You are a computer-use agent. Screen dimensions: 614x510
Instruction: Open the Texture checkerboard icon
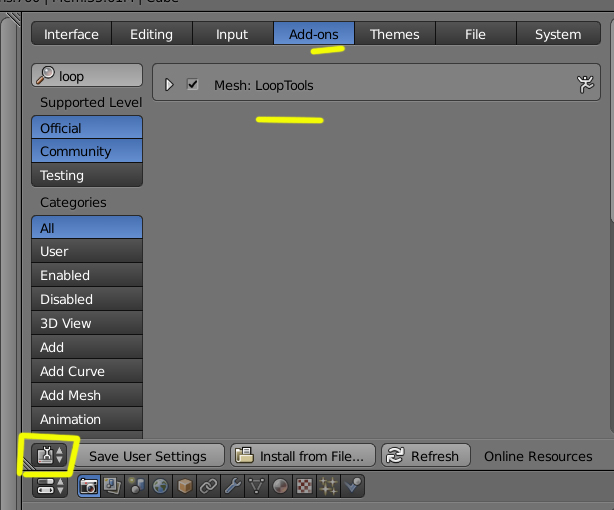point(304,486)
